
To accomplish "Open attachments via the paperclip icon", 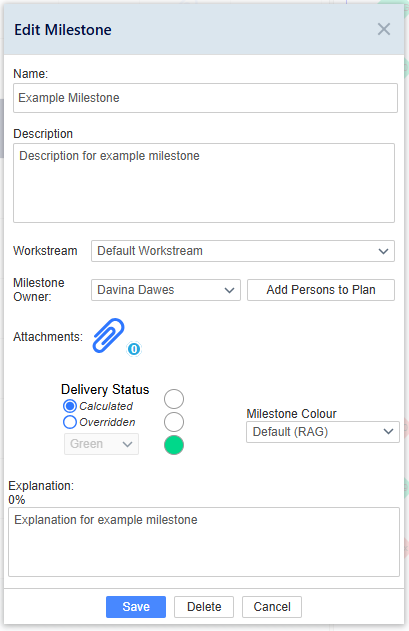I will click(x=108, y=336).
